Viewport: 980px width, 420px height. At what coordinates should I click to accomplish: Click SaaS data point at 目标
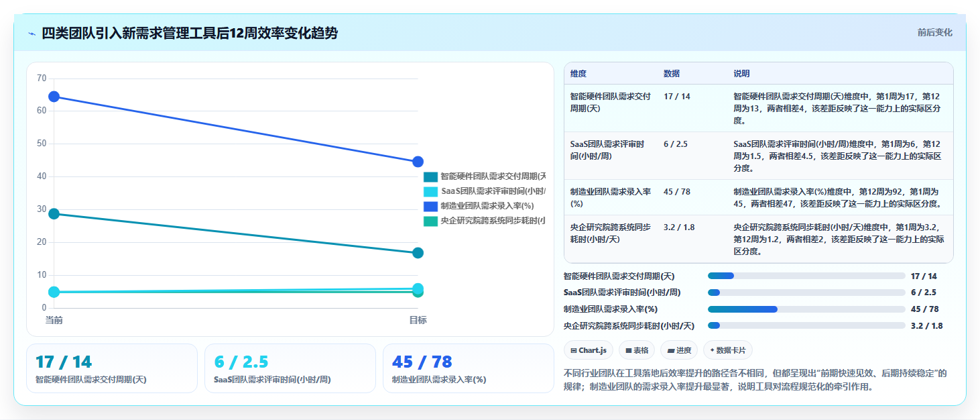tap(418, 288)
